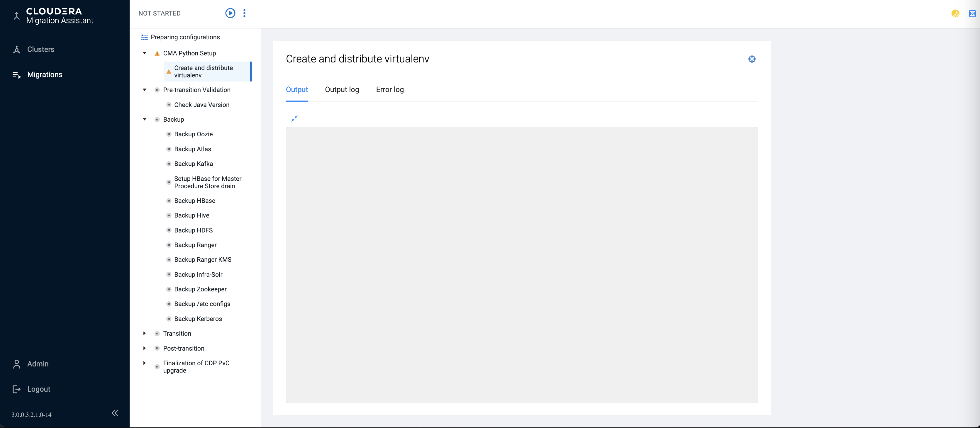Viewport: 980px width, 428px height.
Task: Expand Finalization of CDP PvC upgrade
Action: click(145, 363)
